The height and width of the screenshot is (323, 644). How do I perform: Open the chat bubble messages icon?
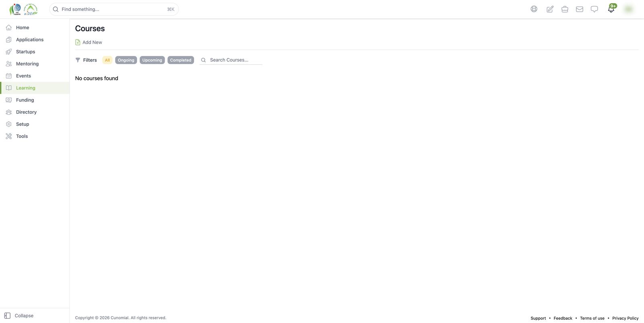[x=594, y=9]
